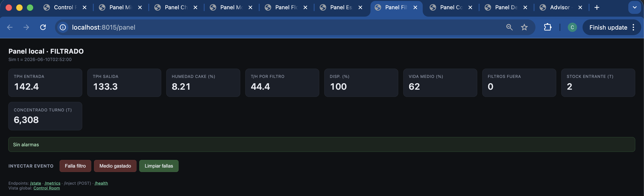The width and height of the screenshot is (644, 196).
Task: Open the zoom magnifier icon in address bar
Action: (509, 27)
